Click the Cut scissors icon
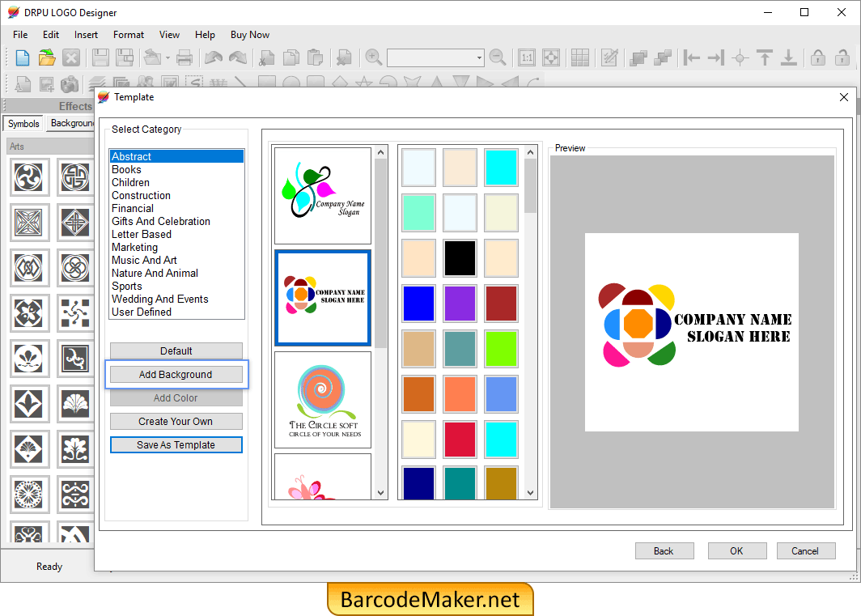Viewport: 861px width, 616px height. [x=267, y=57]
